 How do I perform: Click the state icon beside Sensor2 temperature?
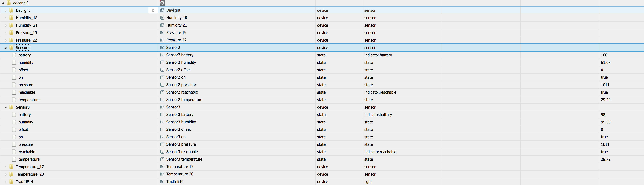coord(162,100)
